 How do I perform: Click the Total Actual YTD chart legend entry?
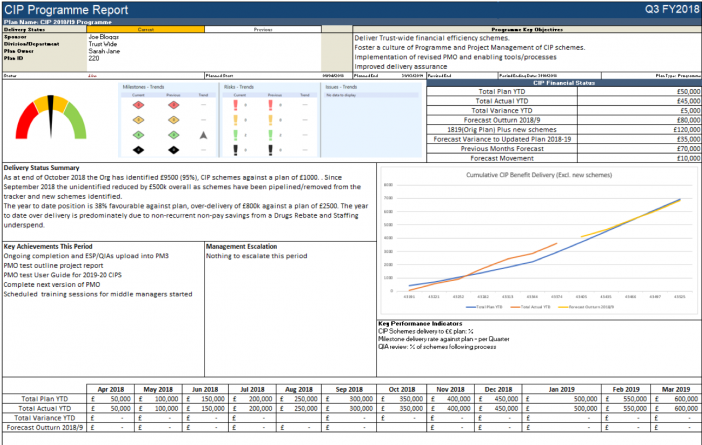(x=530, y=307)
